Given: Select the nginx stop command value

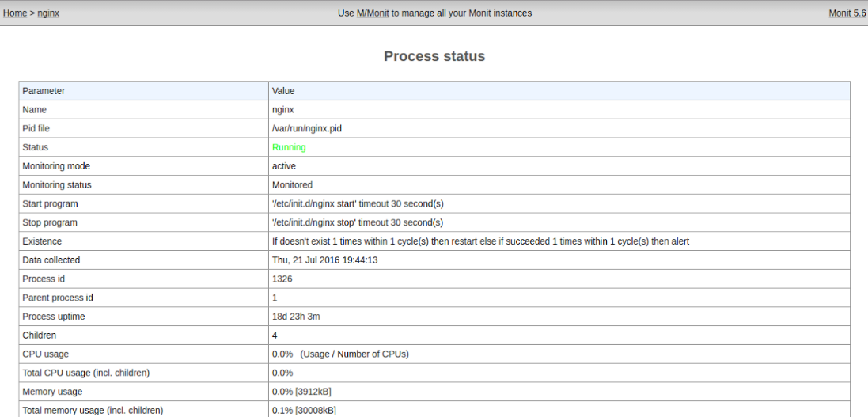Looking at the screenshot, I should (358, 222).
